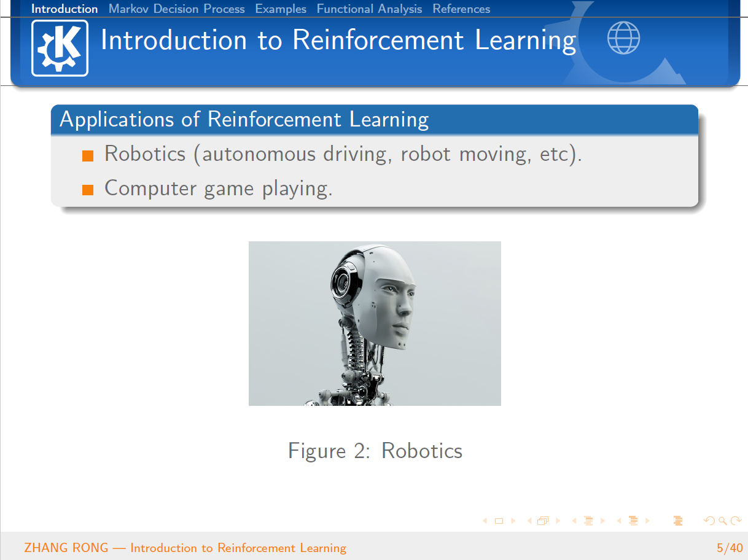Click the 'Applications of Reinforcement Learning' block title
748x560 pixels.
244,119
